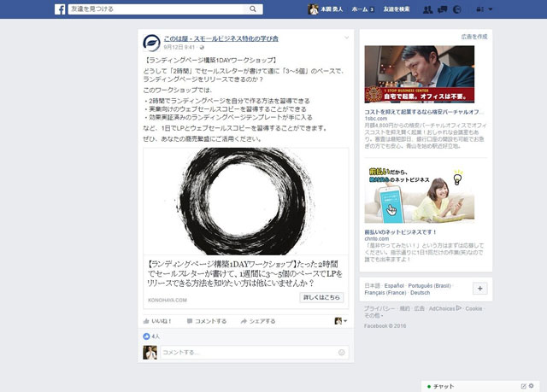Click the search magnifier icon
Image resolution: width=547 pixels, height=392 pixels.
tap(253, 9)
